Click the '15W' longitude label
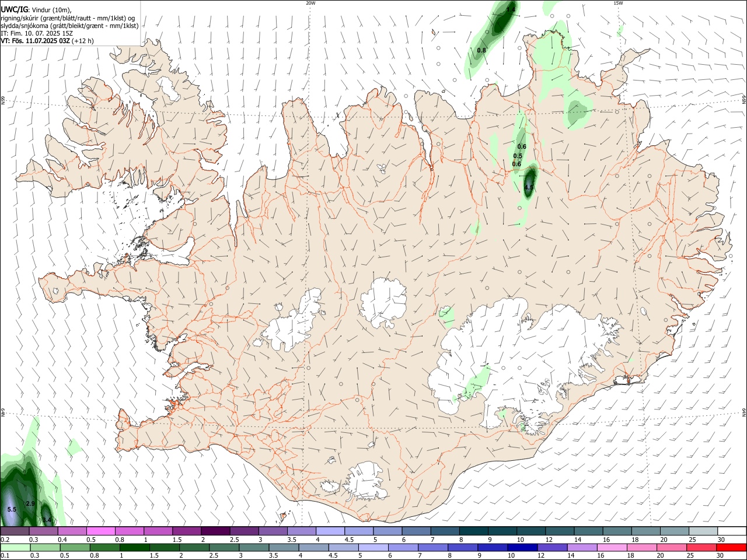The height and width of the screenshot is (560, 747). (x=619, y=3)
